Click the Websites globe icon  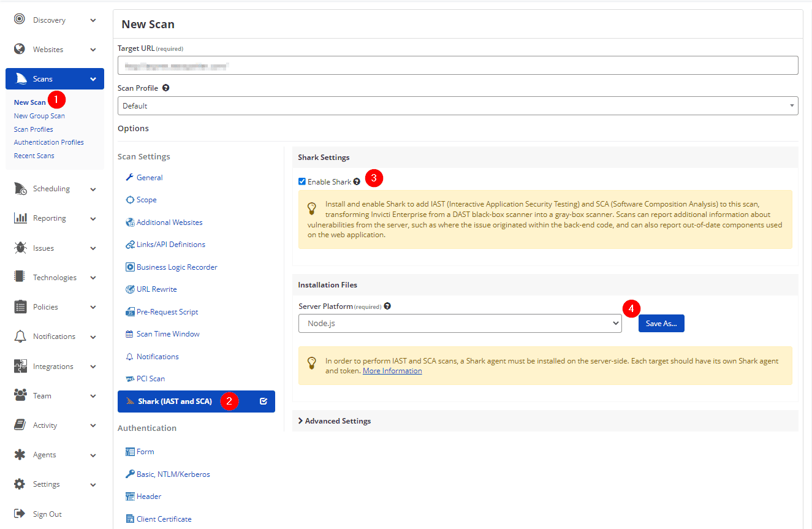pos(20,49)
